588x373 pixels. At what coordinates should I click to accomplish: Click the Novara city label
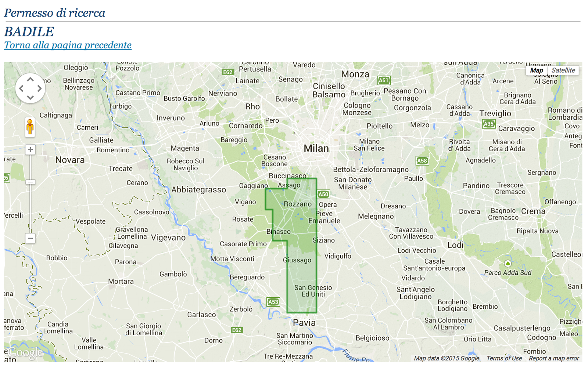coord(70,160)
